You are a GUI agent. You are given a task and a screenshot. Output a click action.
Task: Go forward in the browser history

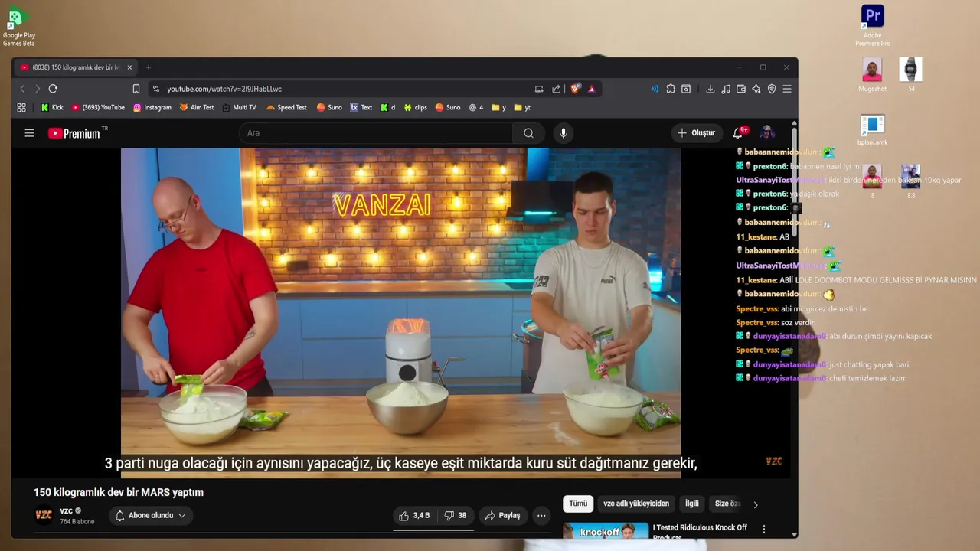click(x=37, y=89)
